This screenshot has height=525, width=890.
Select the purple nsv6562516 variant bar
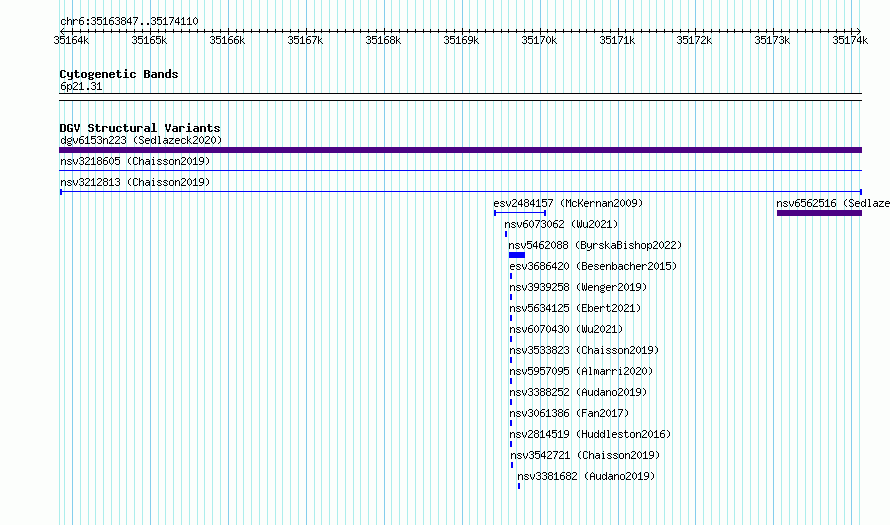[x=819, y=213]
